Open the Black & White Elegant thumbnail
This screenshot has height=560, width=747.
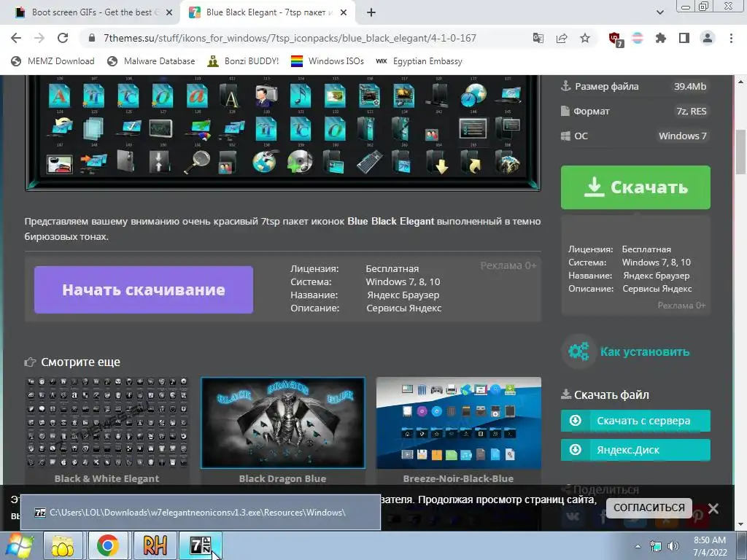[107, 423]
